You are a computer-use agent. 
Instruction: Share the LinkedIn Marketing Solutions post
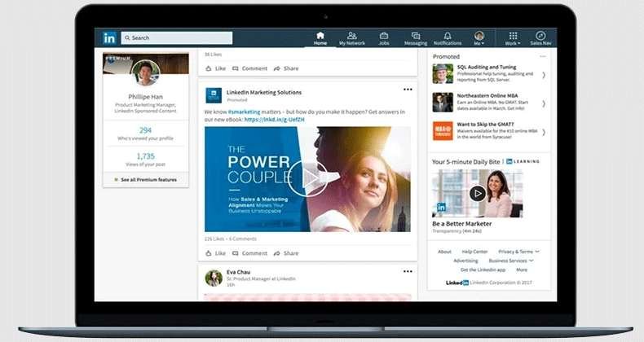point(286,253)
